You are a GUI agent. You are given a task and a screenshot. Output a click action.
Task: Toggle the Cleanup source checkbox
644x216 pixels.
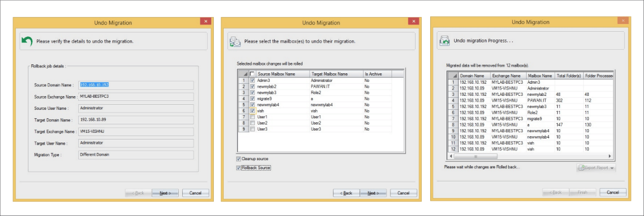[239, 159]
